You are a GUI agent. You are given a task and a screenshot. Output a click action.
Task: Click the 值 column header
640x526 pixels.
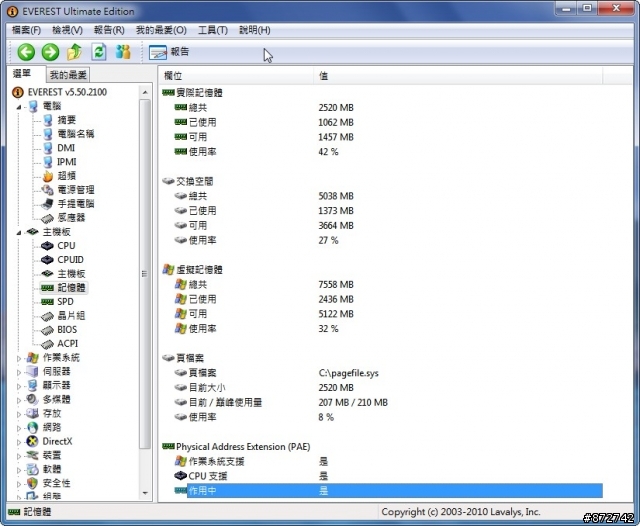(x=458, y=75)
